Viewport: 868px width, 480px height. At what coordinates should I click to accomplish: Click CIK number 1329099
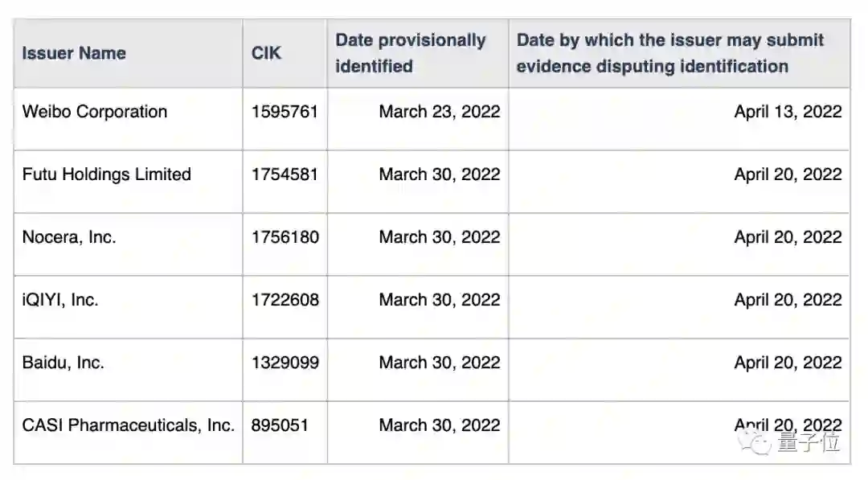[x=285, y=363]
